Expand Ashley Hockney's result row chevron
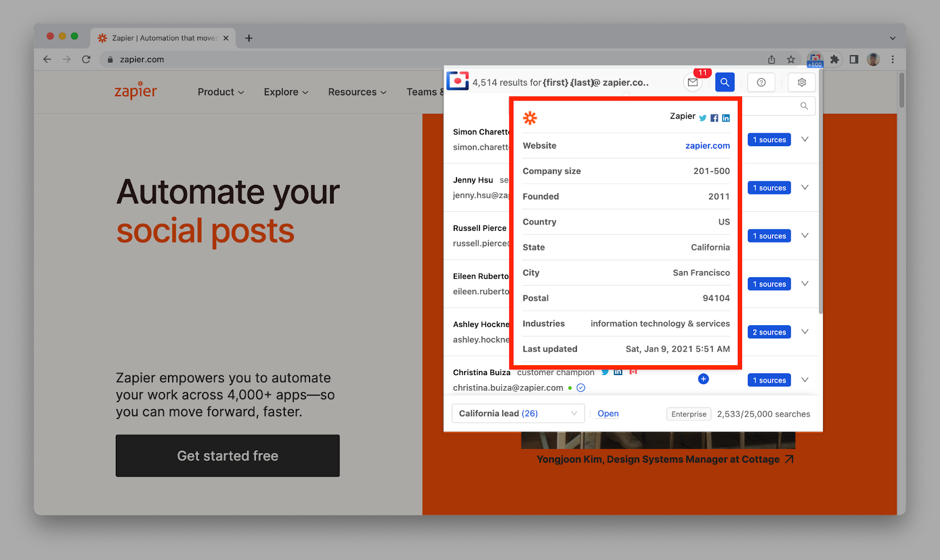Image resolution: width=940 pixels, height=560 pixels. (805, 332)
